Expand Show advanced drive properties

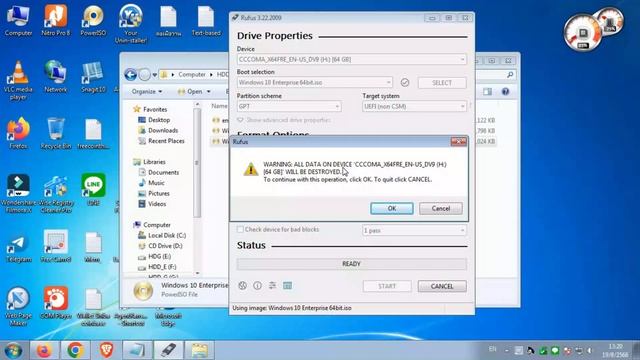284,120
